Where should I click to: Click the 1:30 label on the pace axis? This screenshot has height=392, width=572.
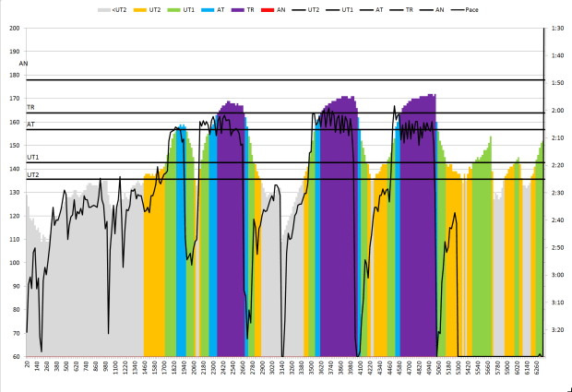pos(557,29)
